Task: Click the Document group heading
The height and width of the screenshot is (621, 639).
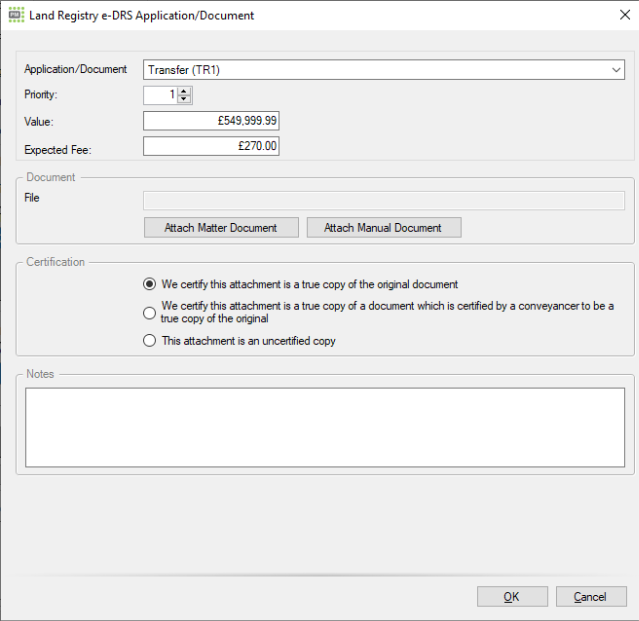Action: click(51, 177)
